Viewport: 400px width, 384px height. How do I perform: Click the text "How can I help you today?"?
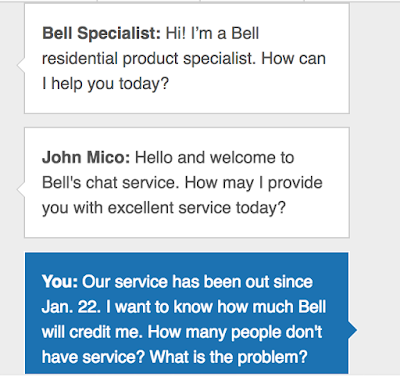[184, 71]
